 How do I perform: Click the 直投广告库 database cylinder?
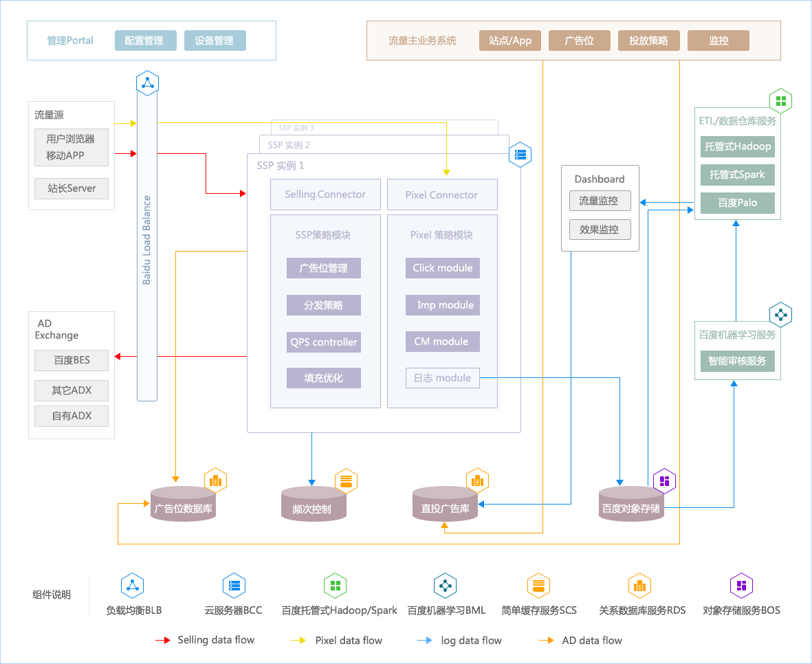pyautogui.click(x=445, y=504)
